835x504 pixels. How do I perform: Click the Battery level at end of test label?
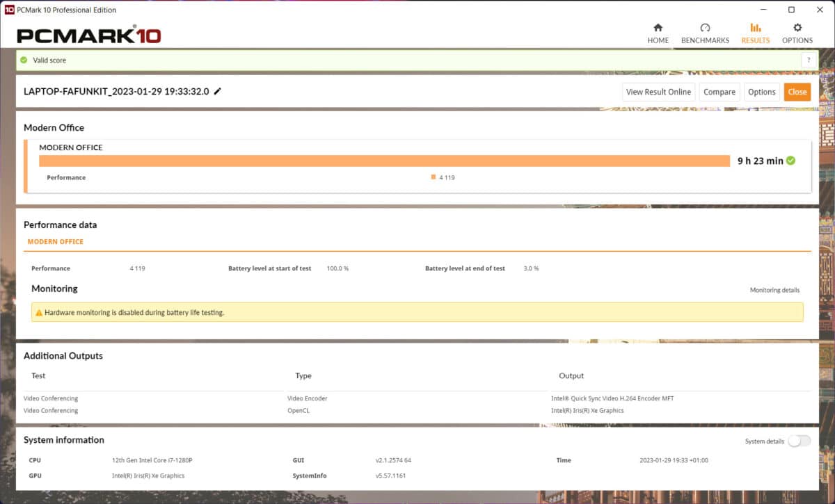466,268
